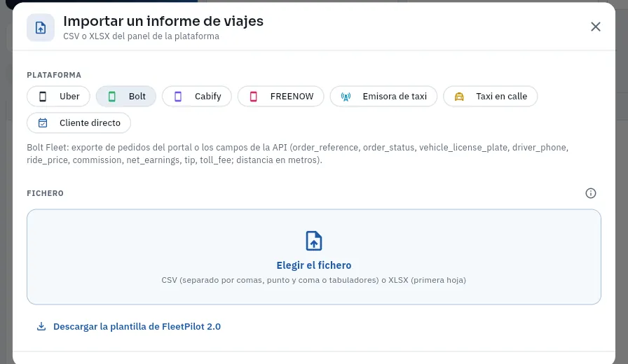Choose Taxi en calle platform
628x364 pixels.
490,97
